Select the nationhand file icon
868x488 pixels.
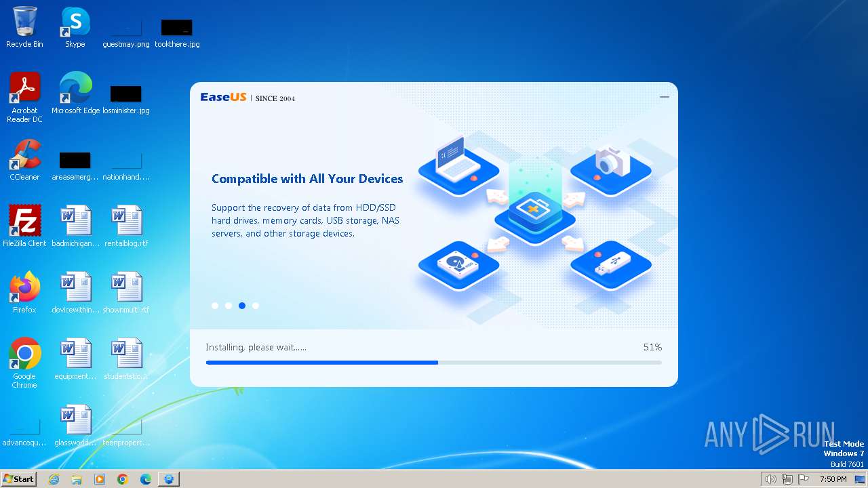pyautogui.click(x=126, y=165)
